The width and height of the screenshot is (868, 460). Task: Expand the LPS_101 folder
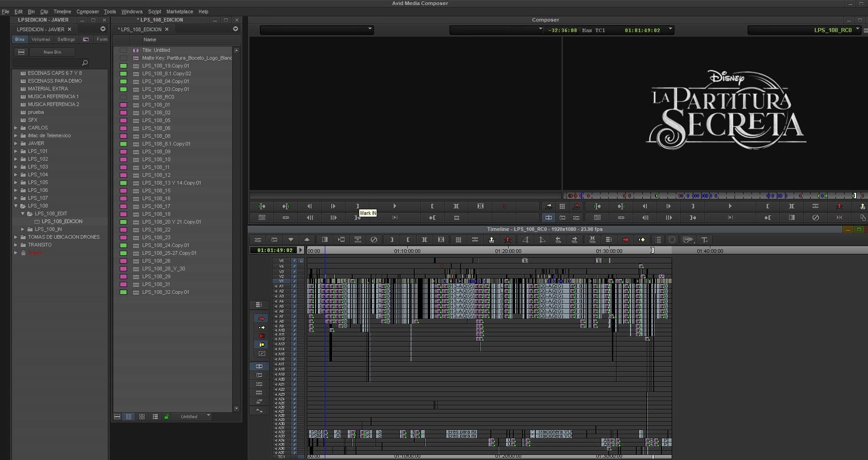[x=16, y=151]
